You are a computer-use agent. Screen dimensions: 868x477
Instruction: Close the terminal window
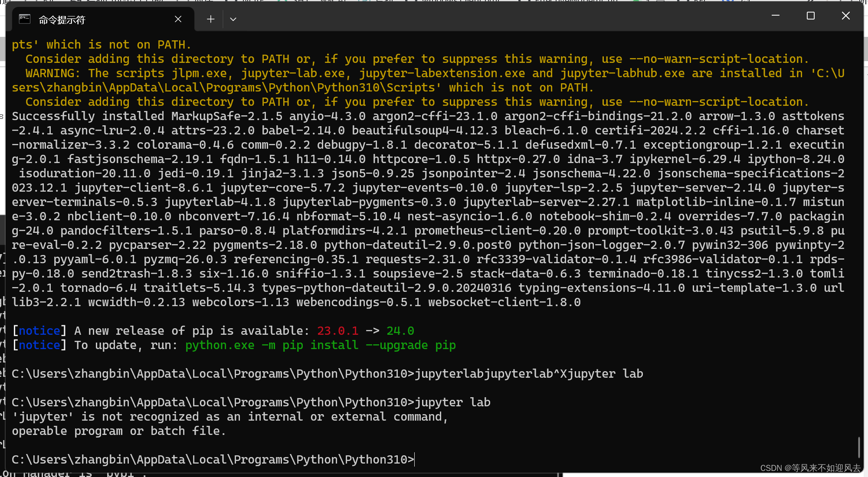tap(845, 16)
